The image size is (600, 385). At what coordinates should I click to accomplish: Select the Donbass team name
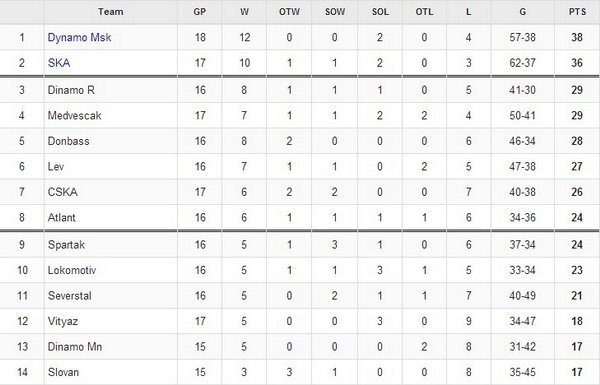tap(68, 141)
